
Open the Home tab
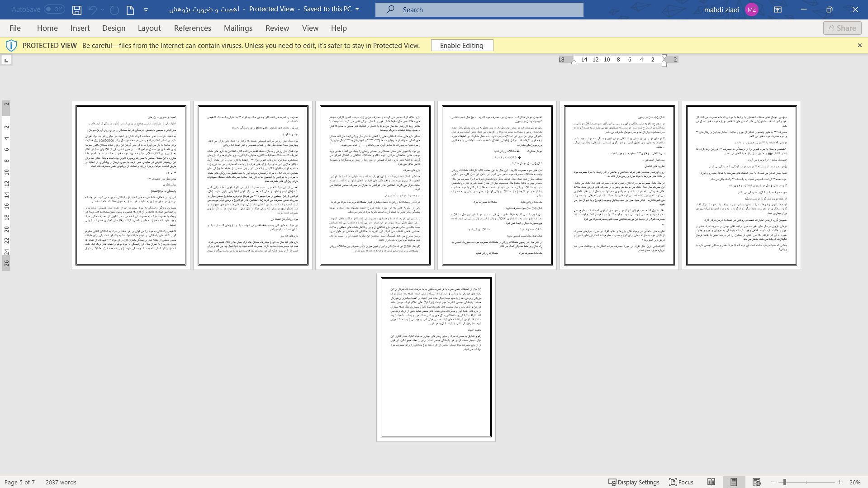click(x=47, y=28)
